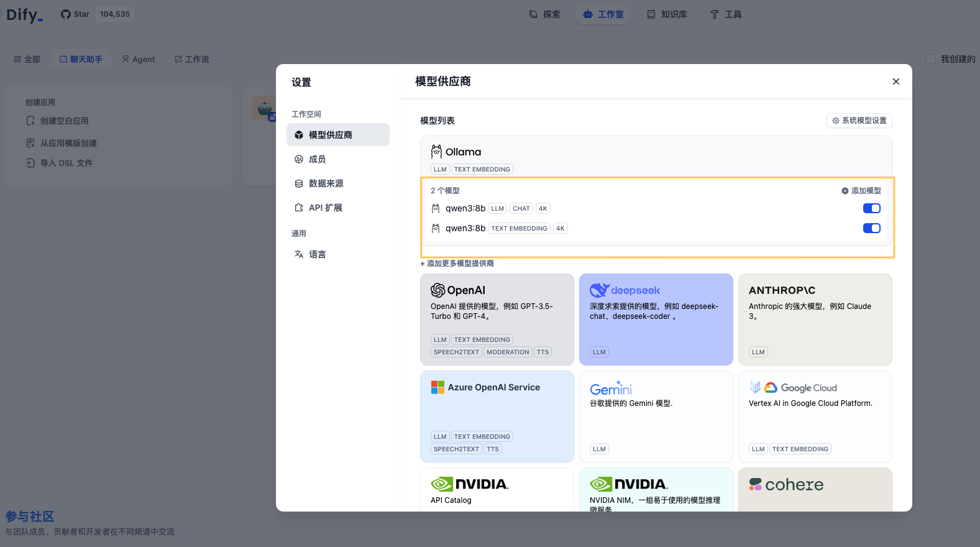Open the 探索 tab
980x547 pixels.
(x=544, y=14)
